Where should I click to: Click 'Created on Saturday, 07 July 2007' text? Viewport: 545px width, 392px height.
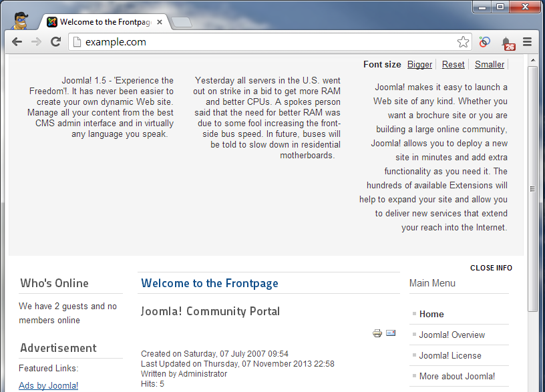pyautogui.click(x=203, y=354)
